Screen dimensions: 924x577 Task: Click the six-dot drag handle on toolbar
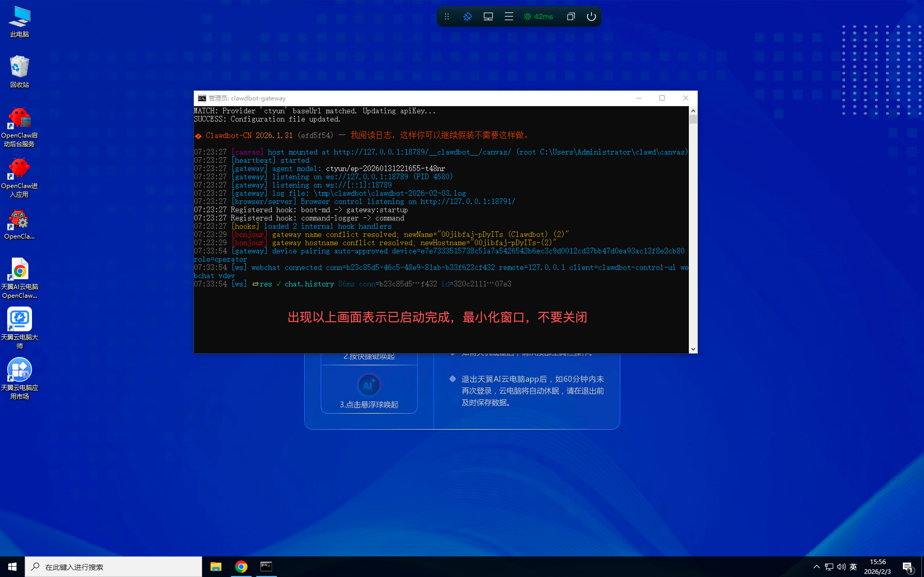tap(447, 16)
